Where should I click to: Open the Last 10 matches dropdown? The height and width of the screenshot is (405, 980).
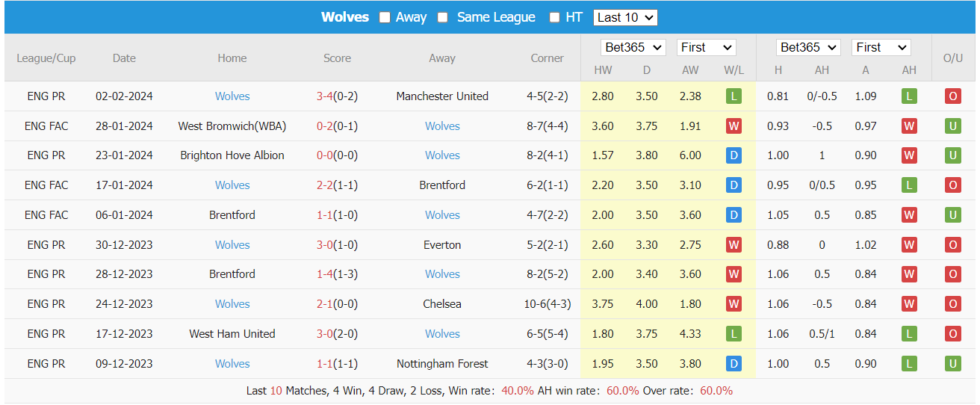point(625,17)
